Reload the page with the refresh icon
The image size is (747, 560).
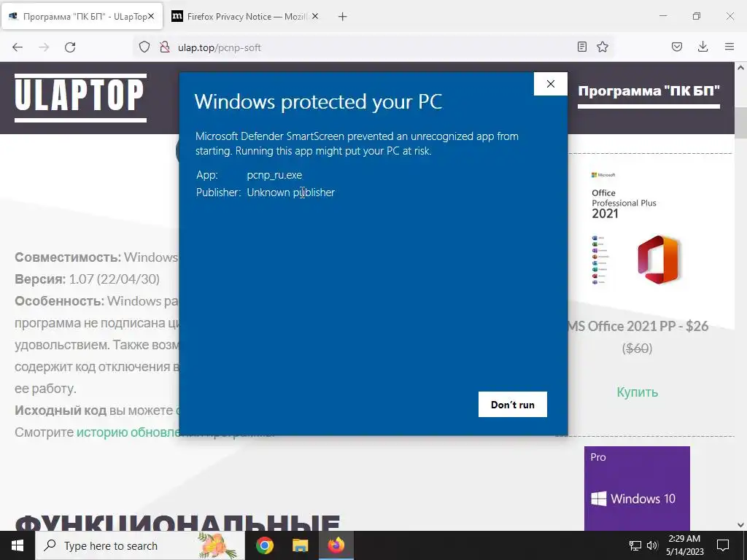[x=70, y=47]
